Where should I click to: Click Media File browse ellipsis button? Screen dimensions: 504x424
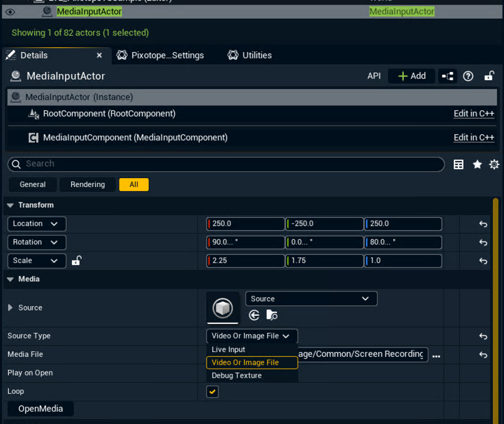436,356
